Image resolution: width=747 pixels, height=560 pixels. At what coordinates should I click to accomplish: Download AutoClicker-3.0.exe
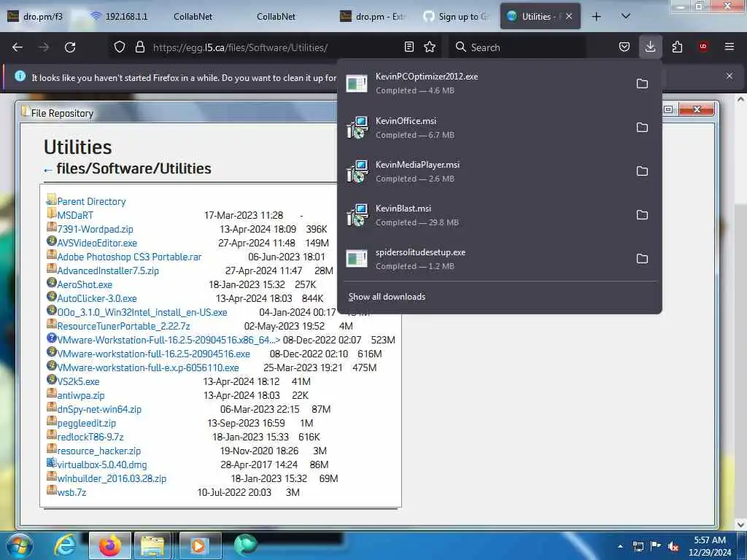click(97, 298)
